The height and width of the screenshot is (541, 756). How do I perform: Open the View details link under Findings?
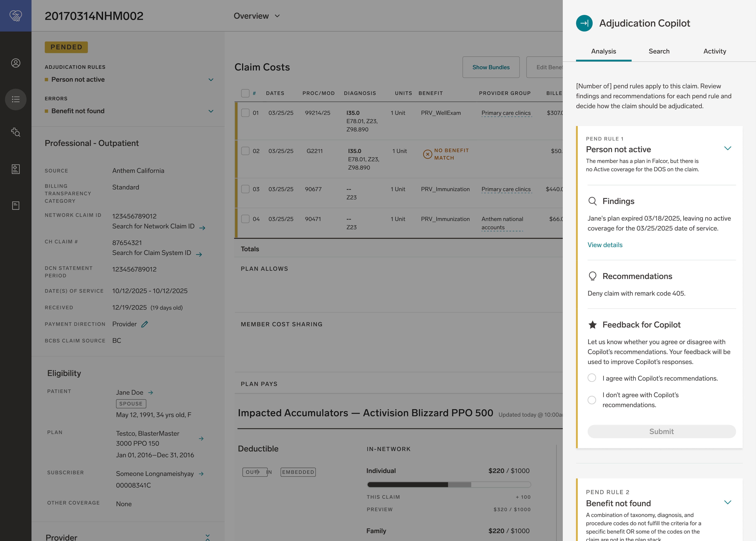[605, 245]
